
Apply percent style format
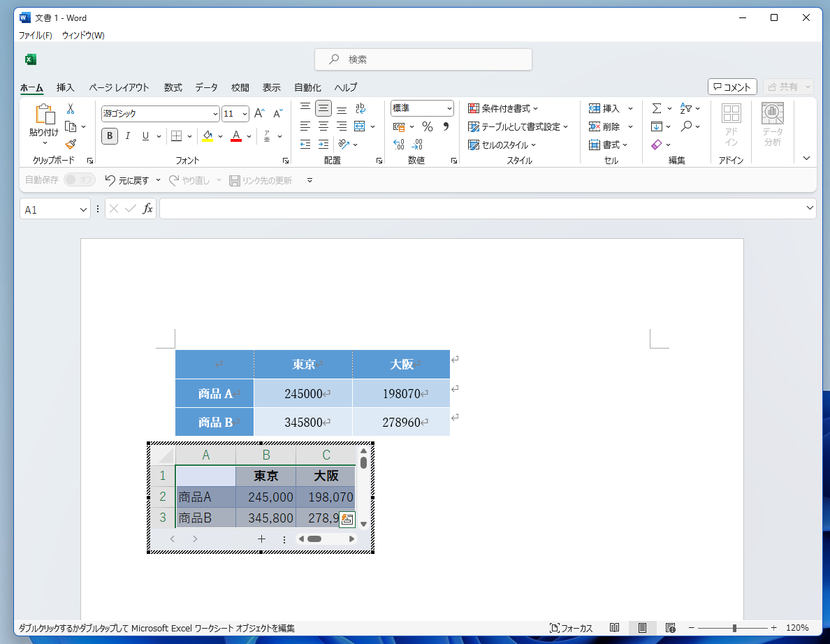pyautogui.click(x=428, y=126)
